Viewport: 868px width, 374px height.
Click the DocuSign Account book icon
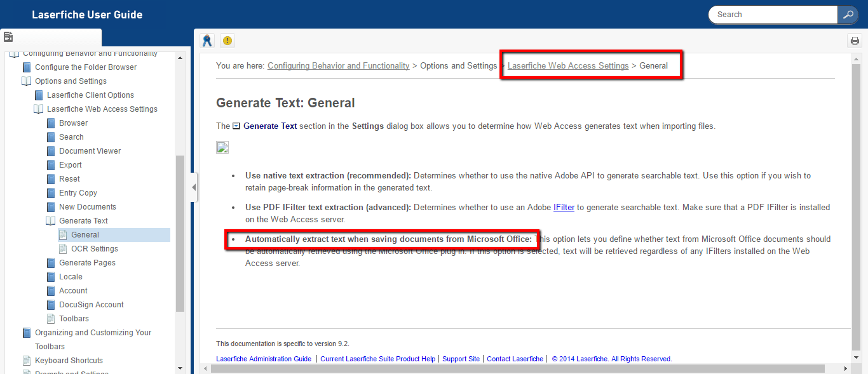(x=51, y=305)
